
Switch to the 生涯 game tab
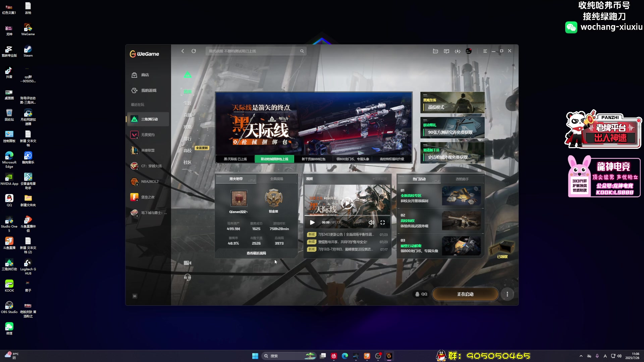[187, 104]
